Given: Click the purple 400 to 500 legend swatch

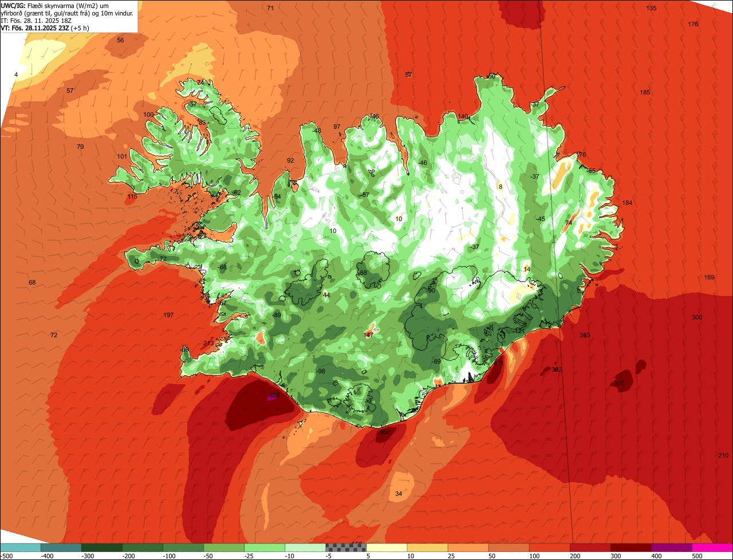Looking at the screenshot, I should pos(671,547).
